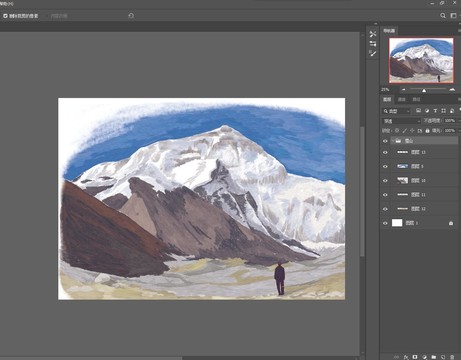461x360 pixels.
Task: Collapse the icon panel dock arrows
Action: (376, 24)
